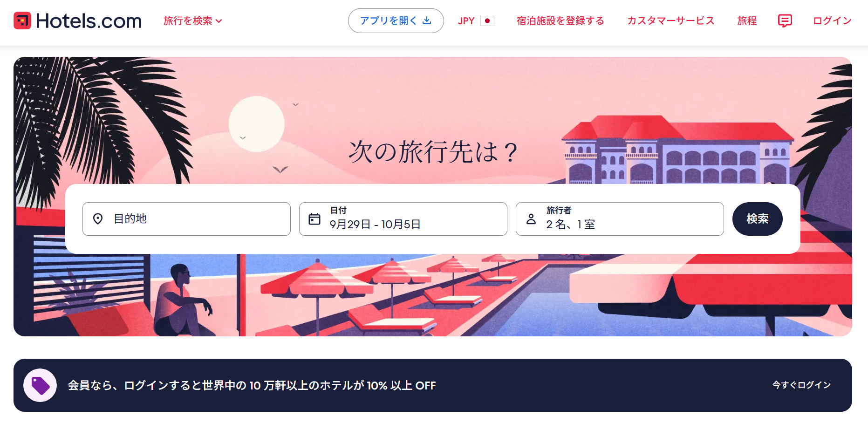Click the 検索 search button
The height and width of the screenshot is (423, 868).
[x=757, y=219]
